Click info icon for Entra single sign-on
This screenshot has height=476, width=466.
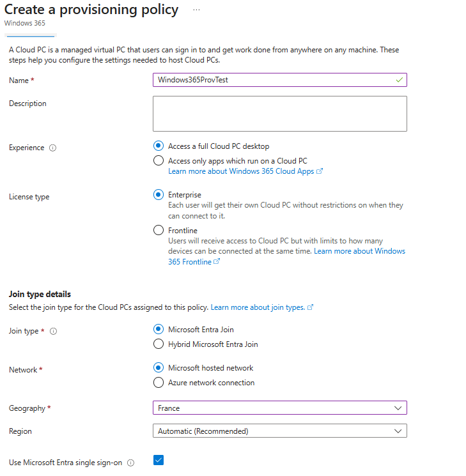coord(131,463)
